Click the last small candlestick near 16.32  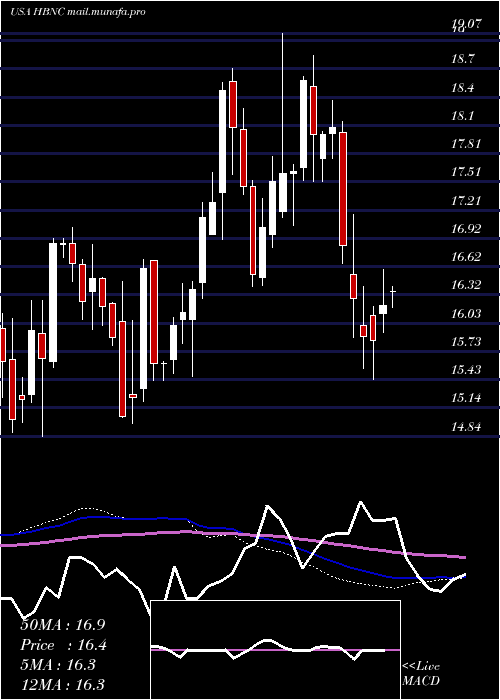(393, 297)
